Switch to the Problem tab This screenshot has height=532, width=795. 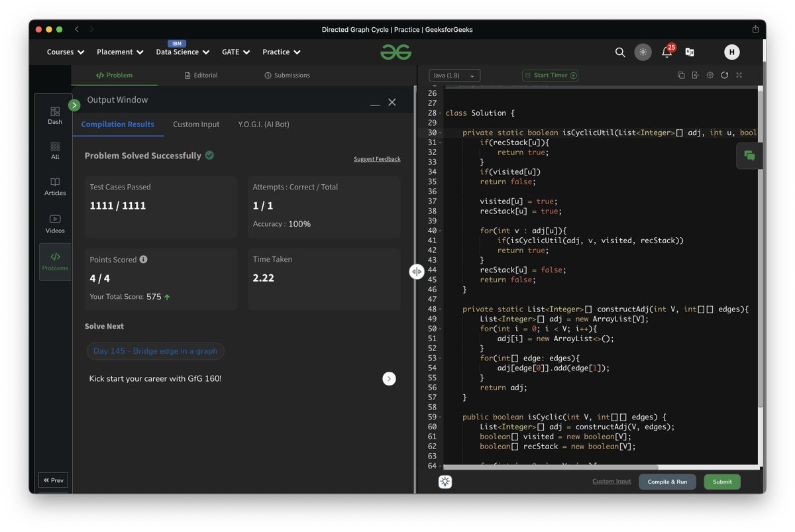tap(115, 76)
